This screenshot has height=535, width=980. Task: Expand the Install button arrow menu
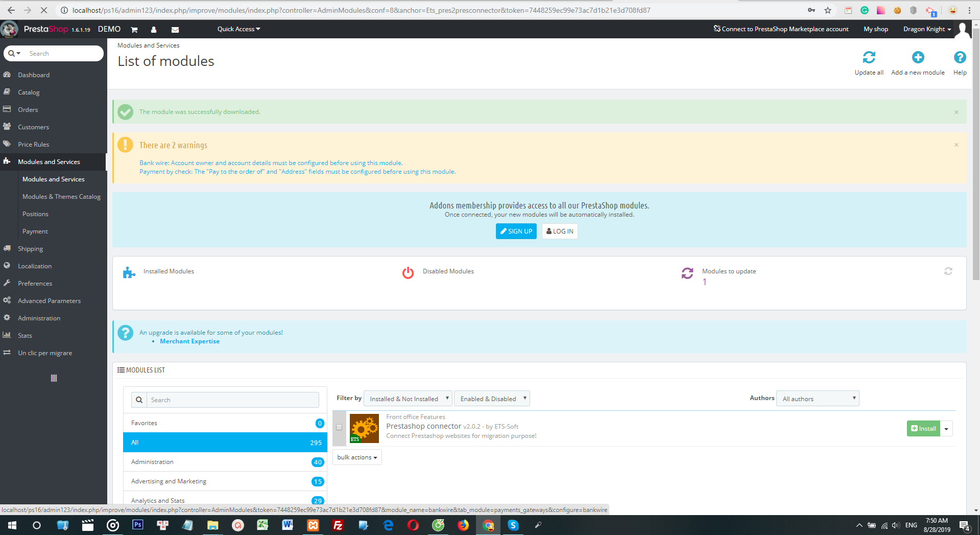pos(946,429)
